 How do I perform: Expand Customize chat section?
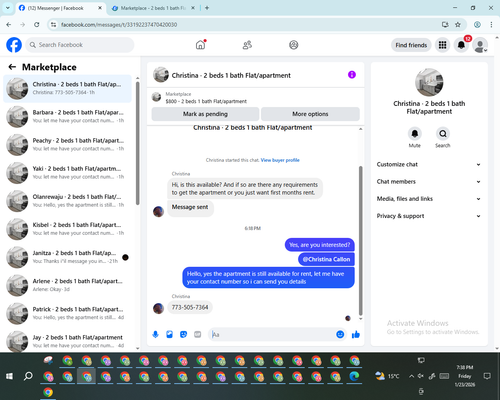(429, 164)
